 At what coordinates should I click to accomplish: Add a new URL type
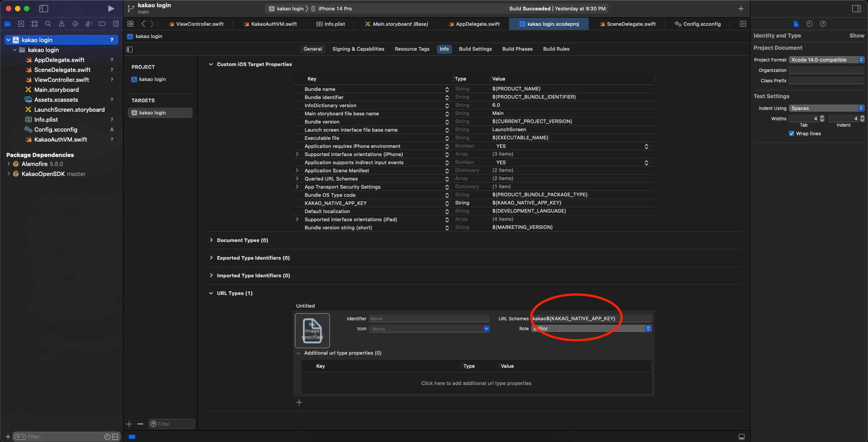[299, 403]
